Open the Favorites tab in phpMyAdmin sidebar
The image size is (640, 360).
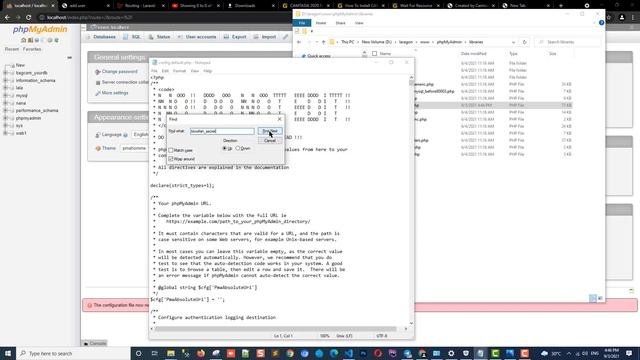tap(32, 49)
